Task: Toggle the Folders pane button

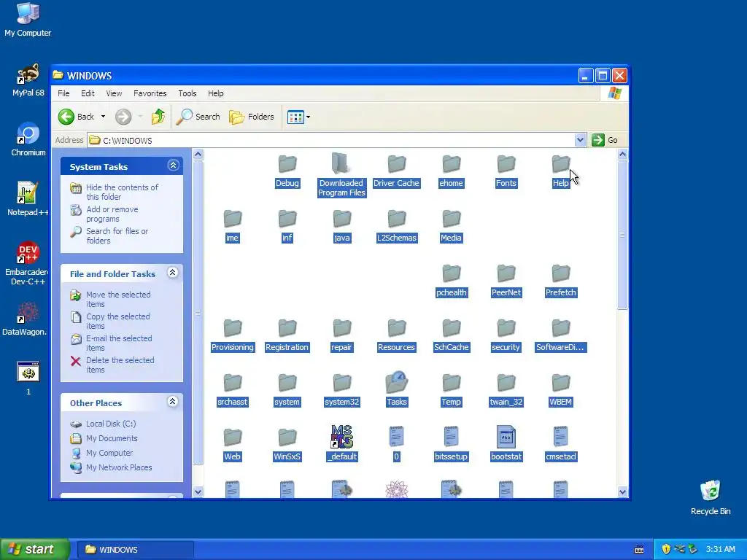Action: tap(252, 117)
